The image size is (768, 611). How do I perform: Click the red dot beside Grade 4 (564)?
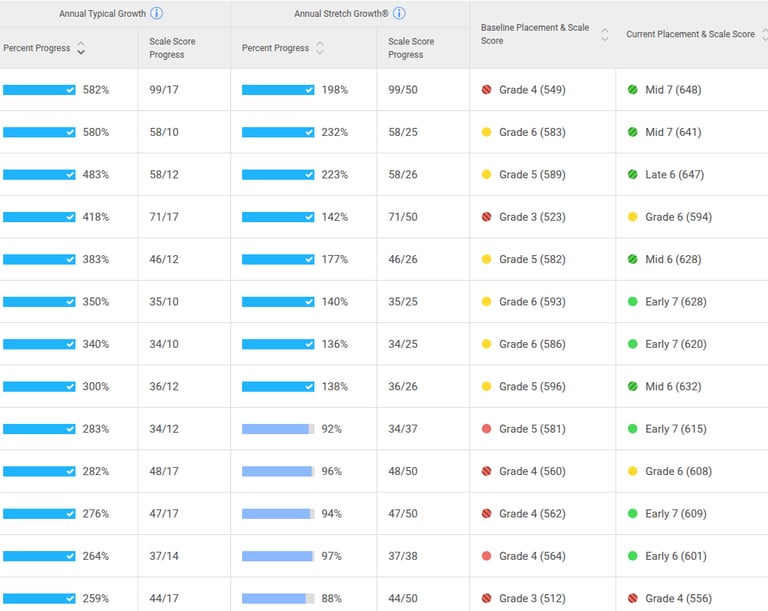click(x=486, y=556)
